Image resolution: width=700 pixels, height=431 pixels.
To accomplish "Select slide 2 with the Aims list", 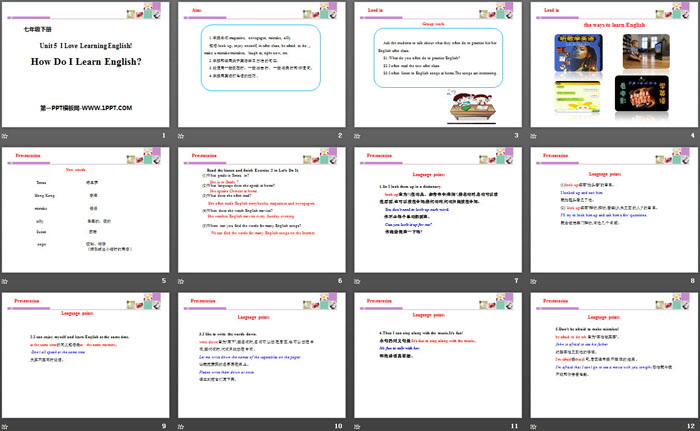I will pyautogui.click(x=263, y=64).
